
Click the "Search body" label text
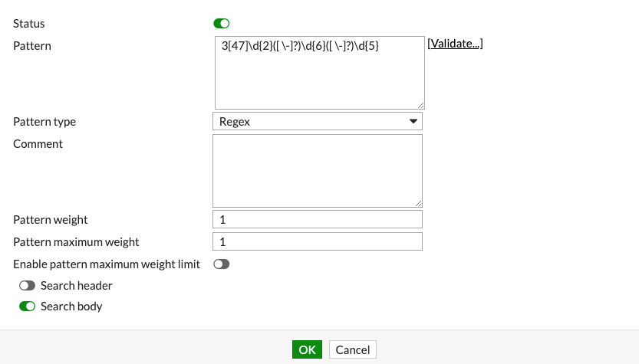pos(71,307)
